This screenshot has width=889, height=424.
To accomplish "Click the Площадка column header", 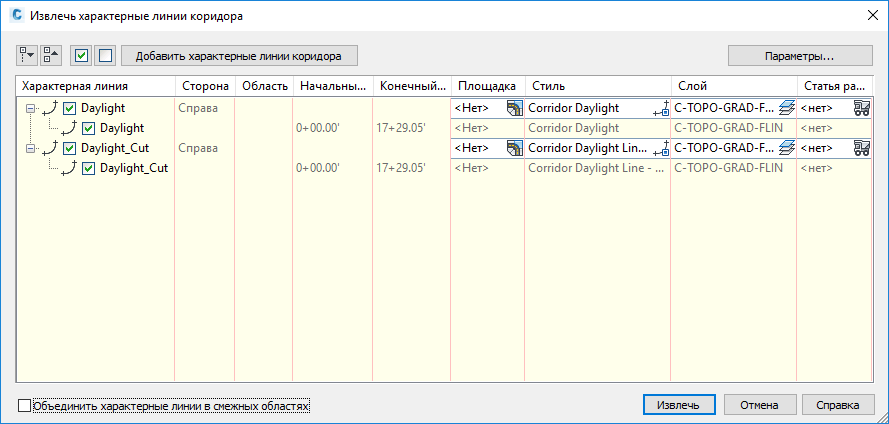I will (x=488, y=86).
